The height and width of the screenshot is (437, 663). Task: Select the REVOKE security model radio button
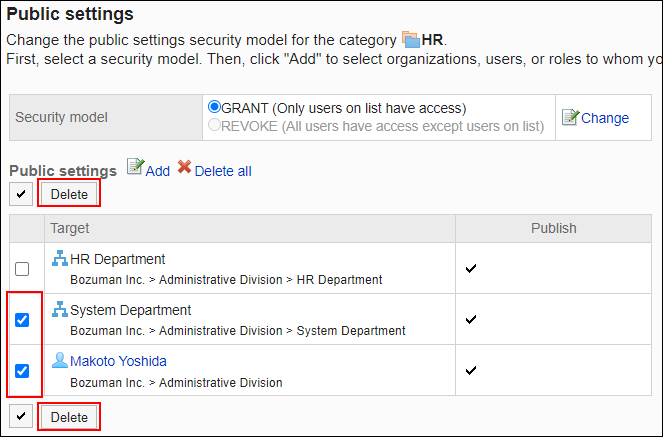pyautogui.click(x=214, y=125)
